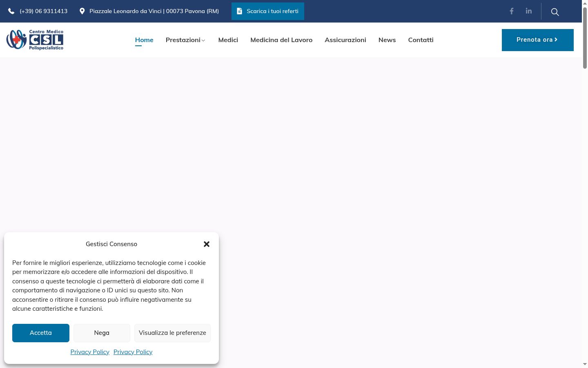
Task: Open the first Privacy Policy link
Action: [90, 352]
